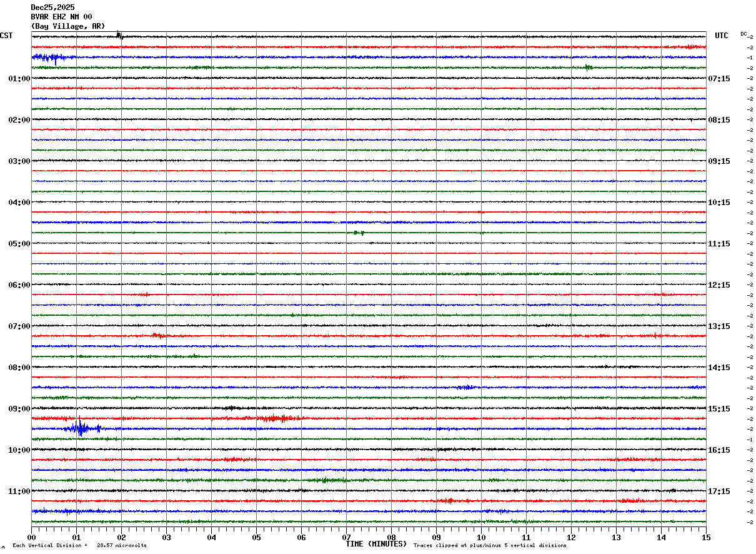Select the DC column header

point(744,34)
